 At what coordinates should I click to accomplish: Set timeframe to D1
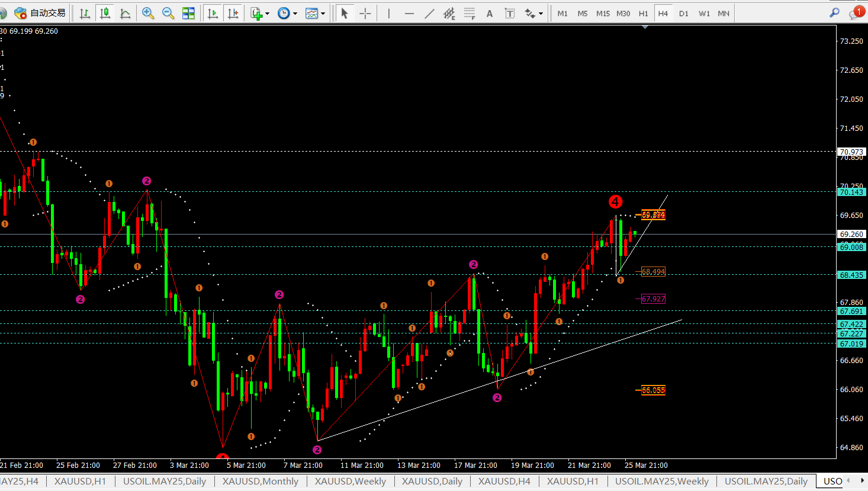point(684,13)
